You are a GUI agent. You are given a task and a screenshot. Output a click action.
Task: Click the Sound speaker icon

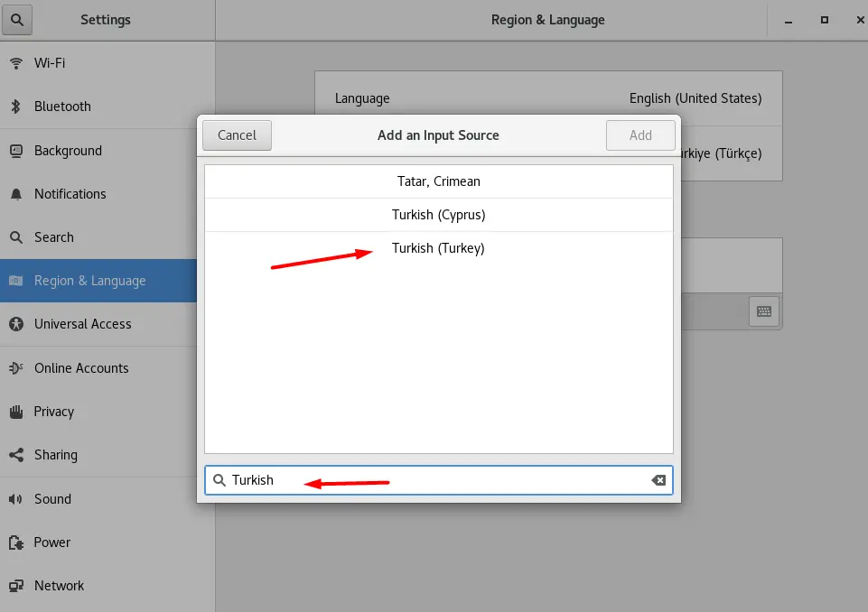pos(15,499)
